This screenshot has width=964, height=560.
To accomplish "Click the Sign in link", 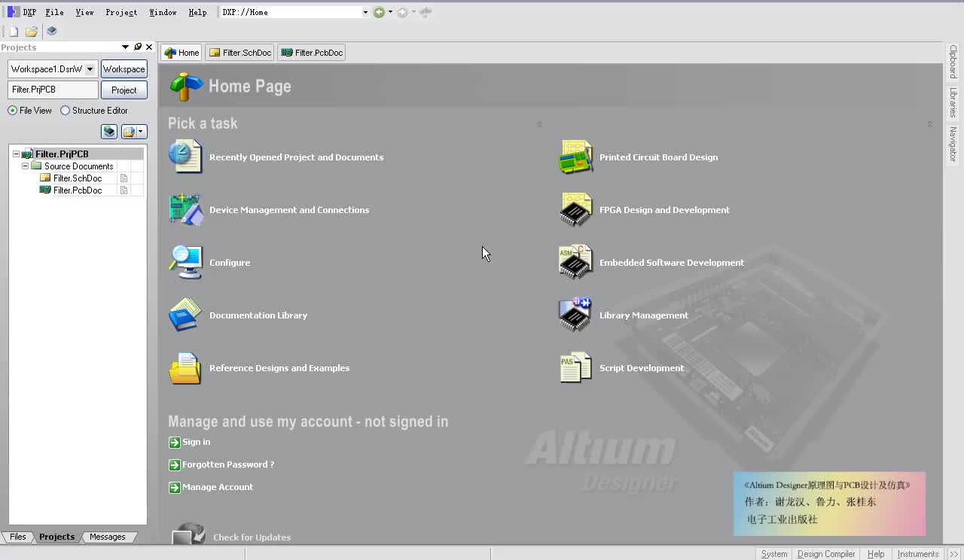I will [x=196, y=442].
